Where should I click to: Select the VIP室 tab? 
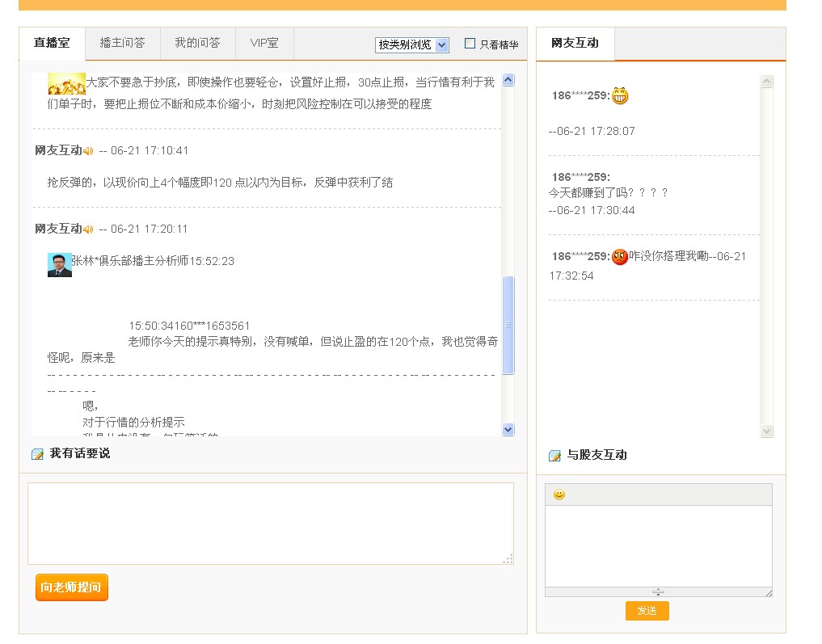(264, 43)
